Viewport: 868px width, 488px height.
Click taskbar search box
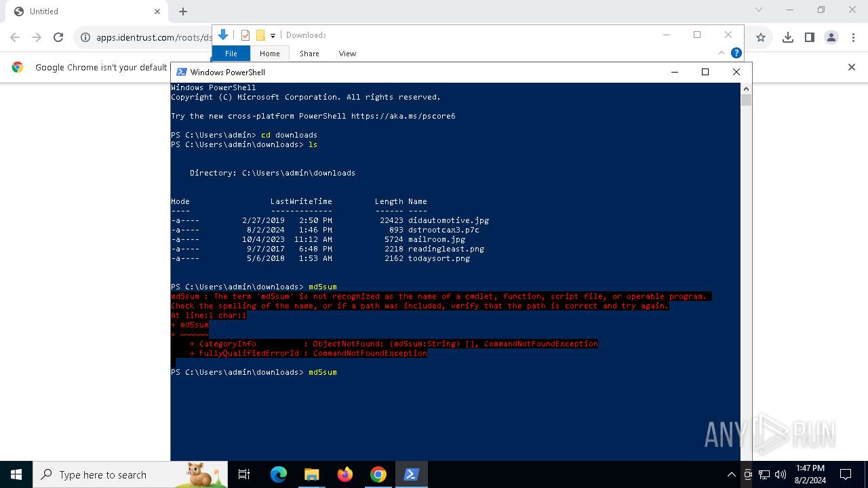[130, 474]
